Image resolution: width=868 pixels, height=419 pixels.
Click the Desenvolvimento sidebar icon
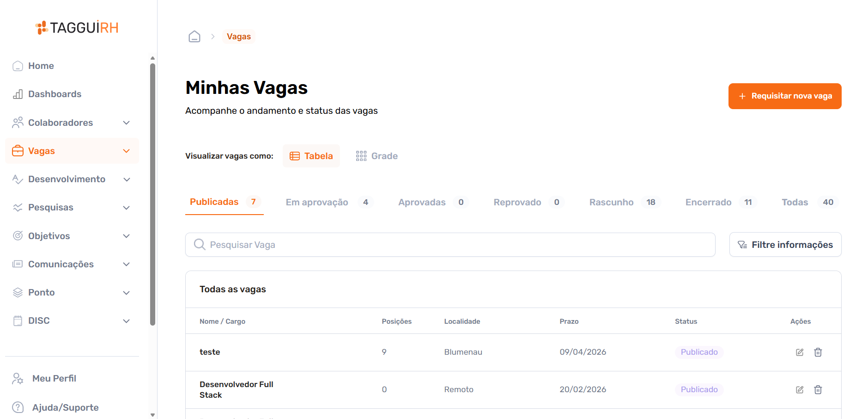(x=18, y=179)
